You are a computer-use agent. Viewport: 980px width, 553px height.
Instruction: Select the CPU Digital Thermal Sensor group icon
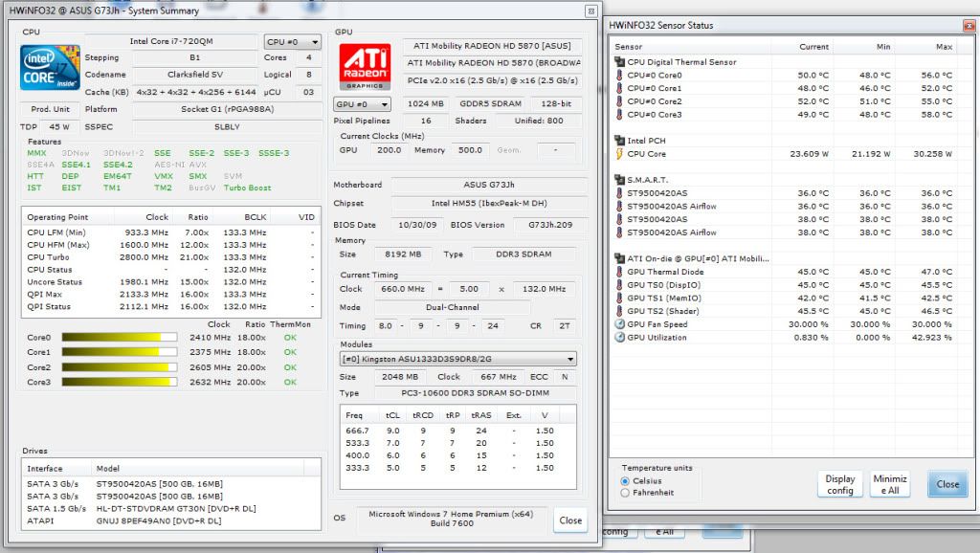click(x=619, y=62)
